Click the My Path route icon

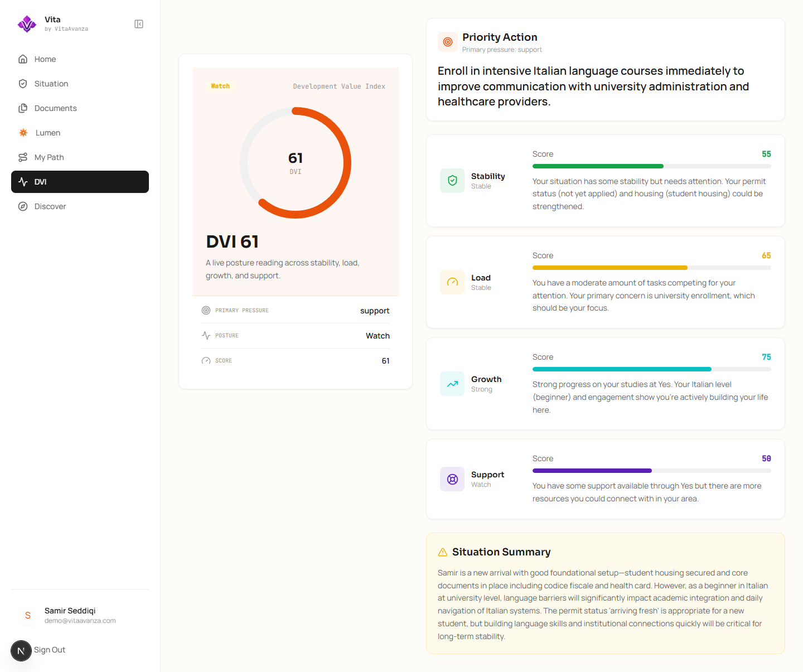point(23,157)
